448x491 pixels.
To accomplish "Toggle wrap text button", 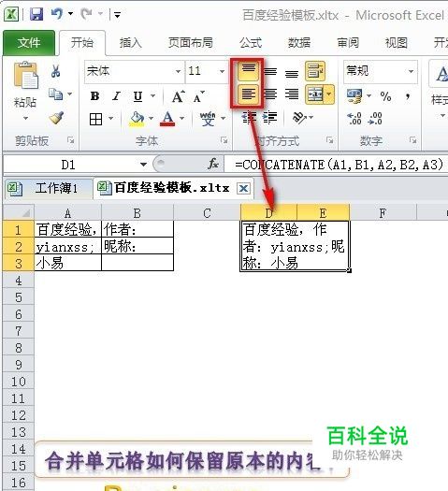I will point(315,71).
